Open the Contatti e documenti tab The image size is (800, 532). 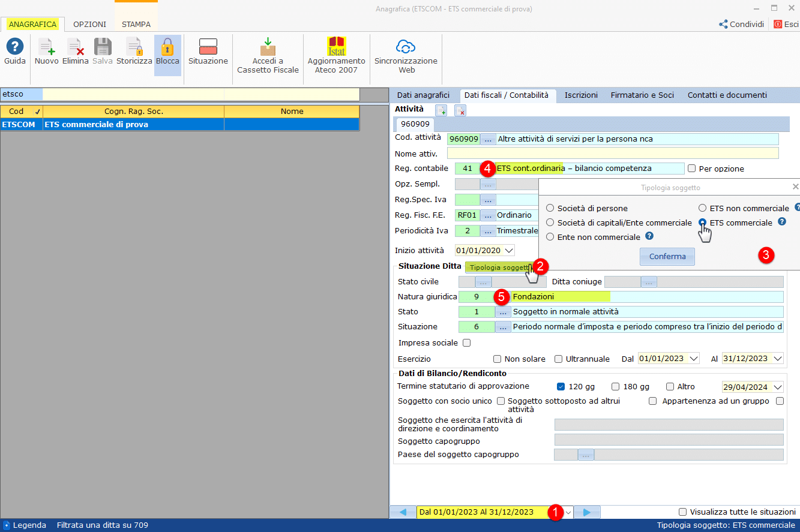tap(727, 95)
